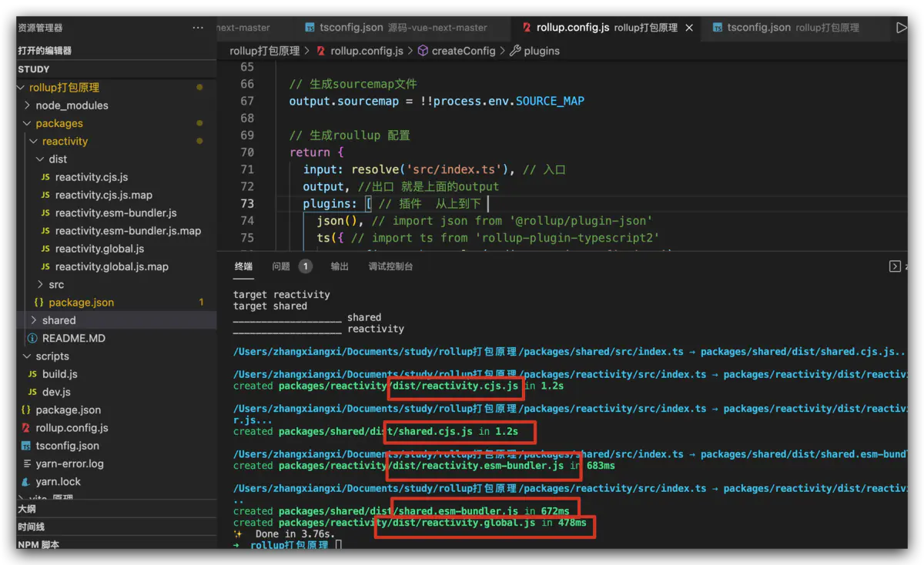Click the Run play icon in editor toolbar
The image size is (924, 565).
point(902,28)
